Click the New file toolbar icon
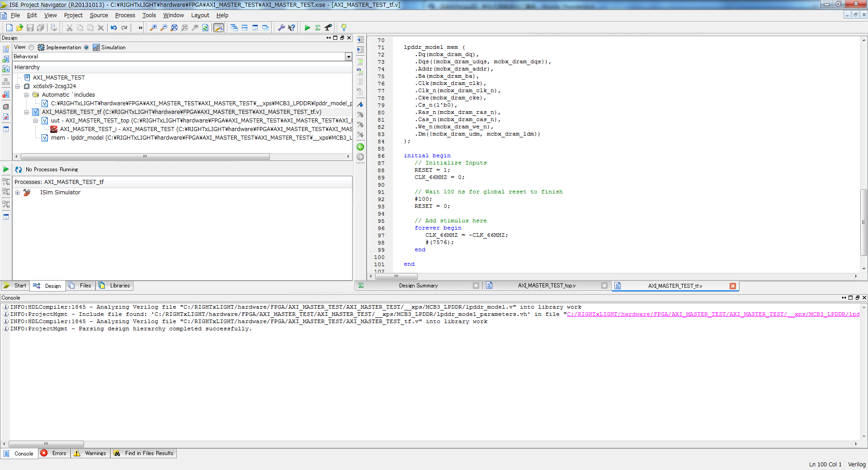The width and height of the screenshot is (868, 470). (x=9, y=28)
